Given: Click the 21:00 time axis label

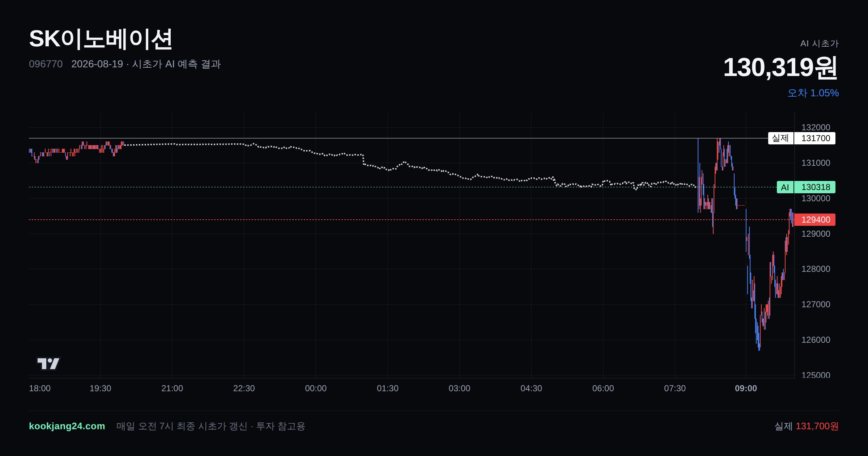Looking at the screenshot, I should tap(172, 388).
